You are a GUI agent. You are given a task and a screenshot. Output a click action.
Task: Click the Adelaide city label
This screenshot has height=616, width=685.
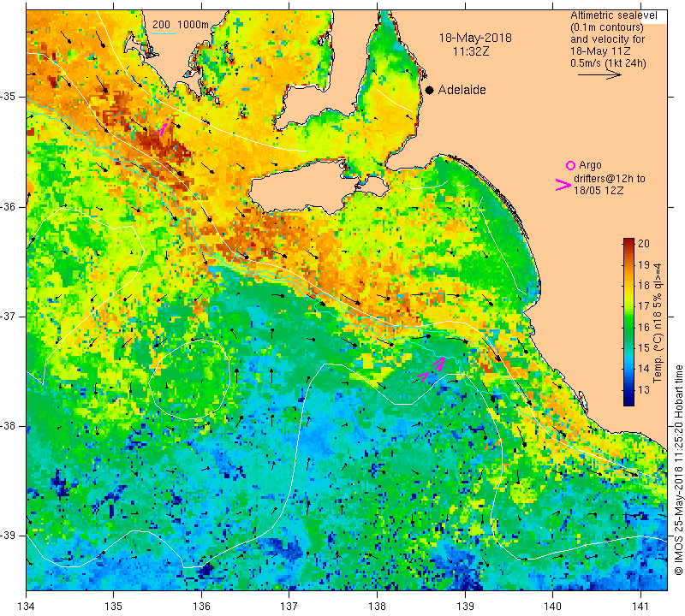click(462, 90)
